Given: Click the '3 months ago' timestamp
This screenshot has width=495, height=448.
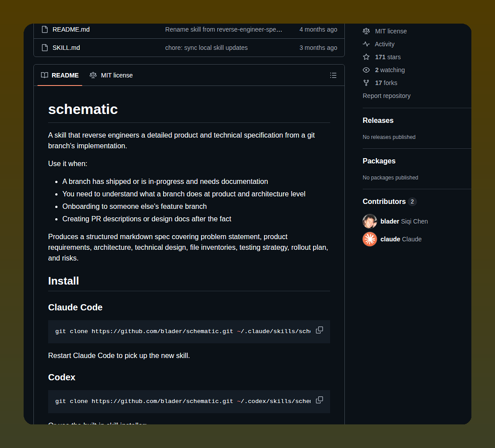Looking at the screenshot, I should pos(318,48).
